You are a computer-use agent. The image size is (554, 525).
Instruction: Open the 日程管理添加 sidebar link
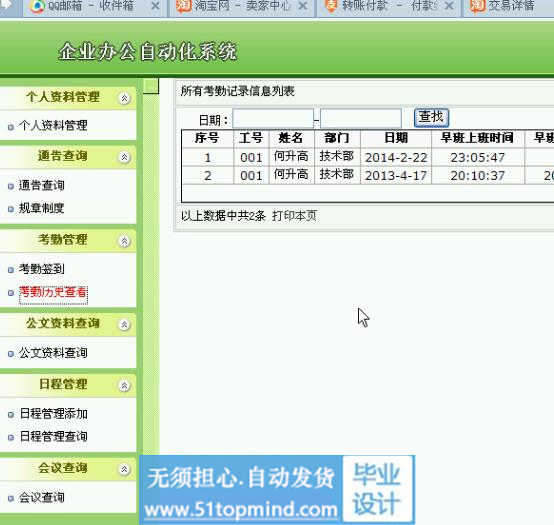(53, 414)
